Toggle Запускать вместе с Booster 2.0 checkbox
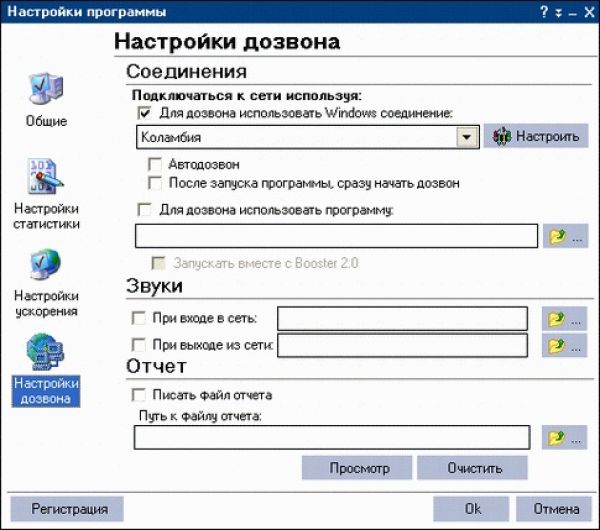Image resolution: width=600 pixels, height=530 pixels. (x=158, y=263)
